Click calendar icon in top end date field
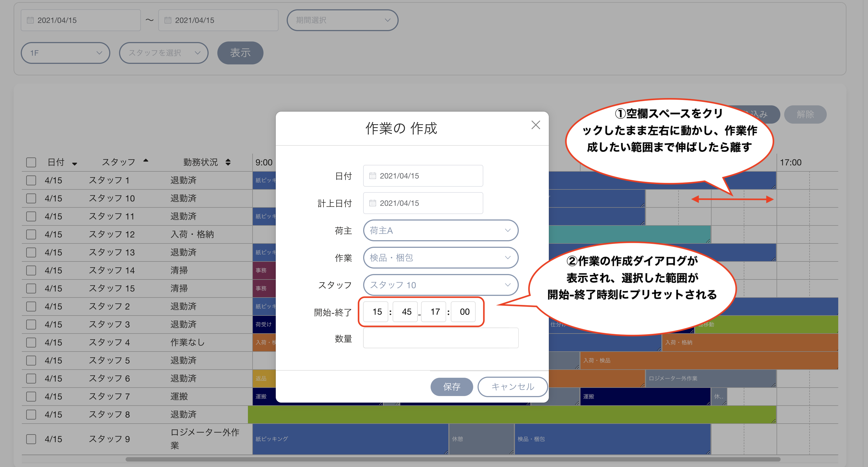The width and height of the screenshot is (868, 467). tap(167, 20)
